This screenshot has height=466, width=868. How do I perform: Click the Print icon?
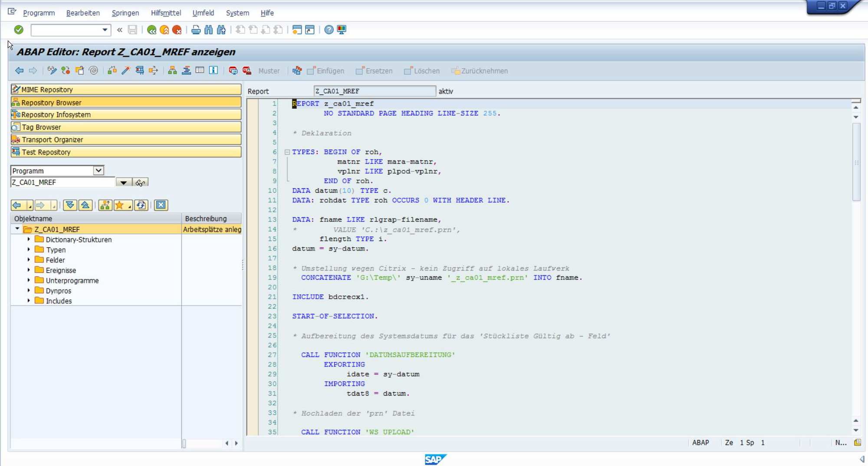point(196,30)
